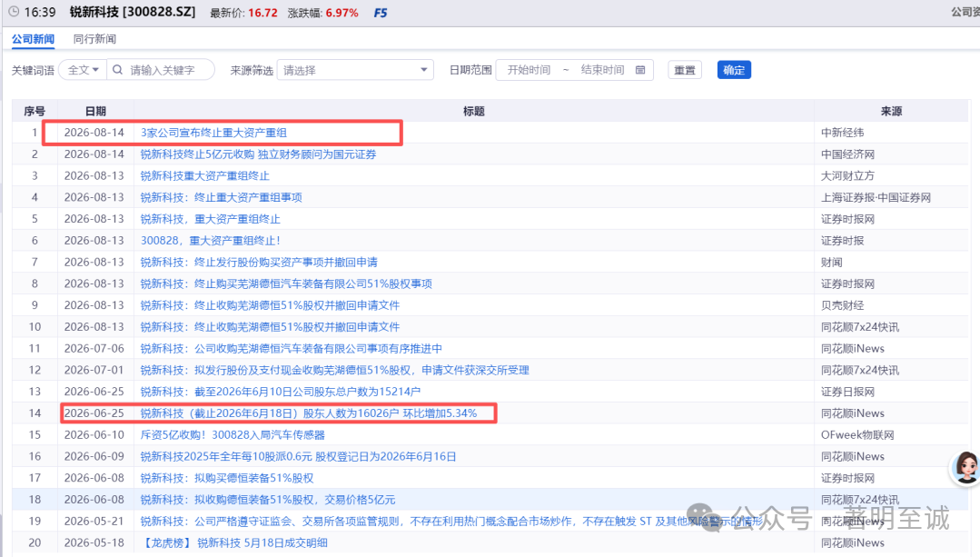Open news 锐新科技重大资产重组终止 from 大河财立方
This screenshot has width=980, height=557.
coord(205,175)
